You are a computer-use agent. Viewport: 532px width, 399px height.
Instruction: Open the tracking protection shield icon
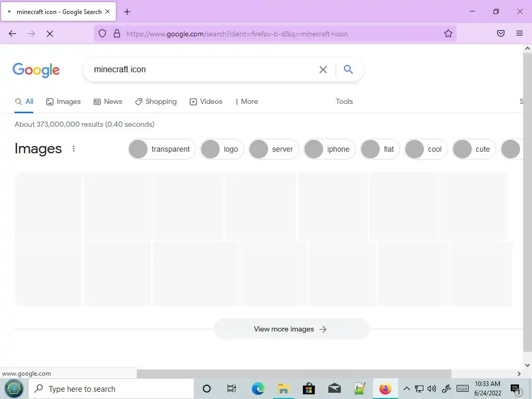[102, 34]
